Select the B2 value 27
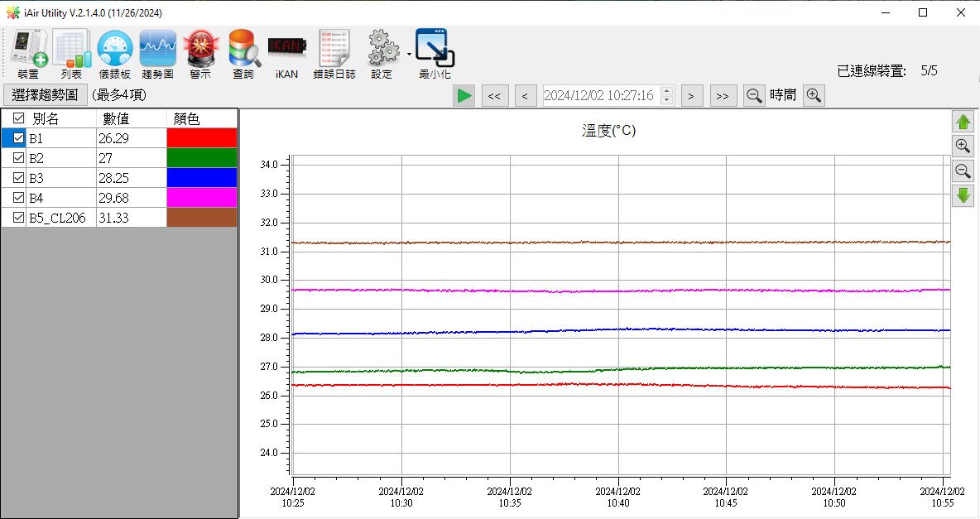Image resolution: width=980 pixels, height=519 pixels. [x=132, y=158]
